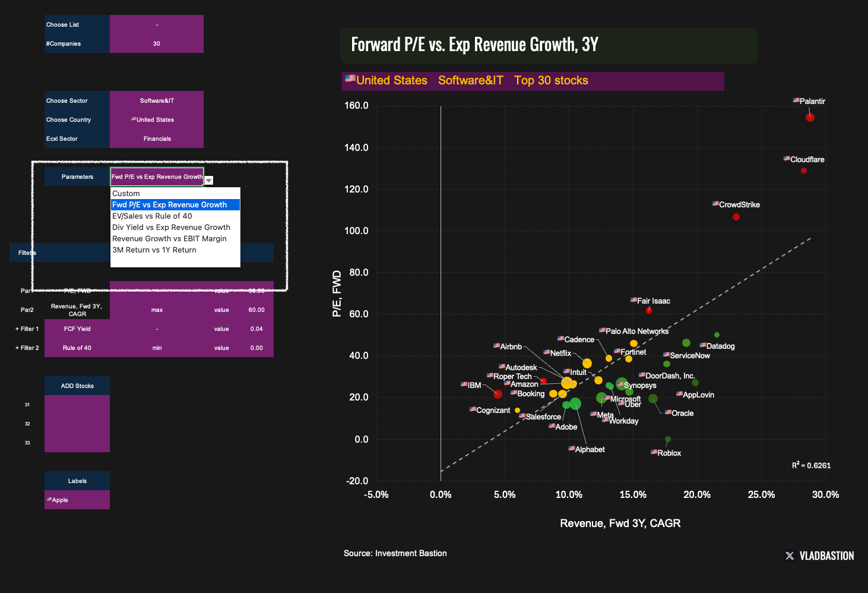Viewport: 868px width, 593px height.
Task: Click the Alphabet chart label
Action: point(587,449)
